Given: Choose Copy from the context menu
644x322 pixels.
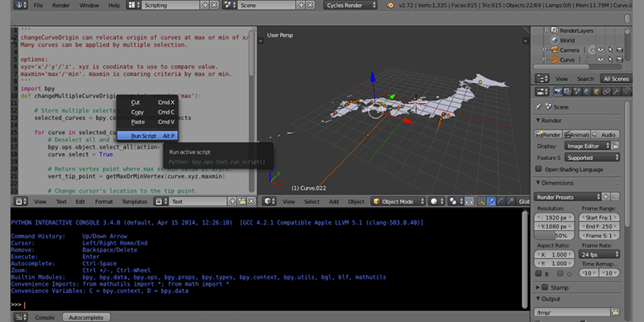Looking at the screenshot, I should 148,112.
